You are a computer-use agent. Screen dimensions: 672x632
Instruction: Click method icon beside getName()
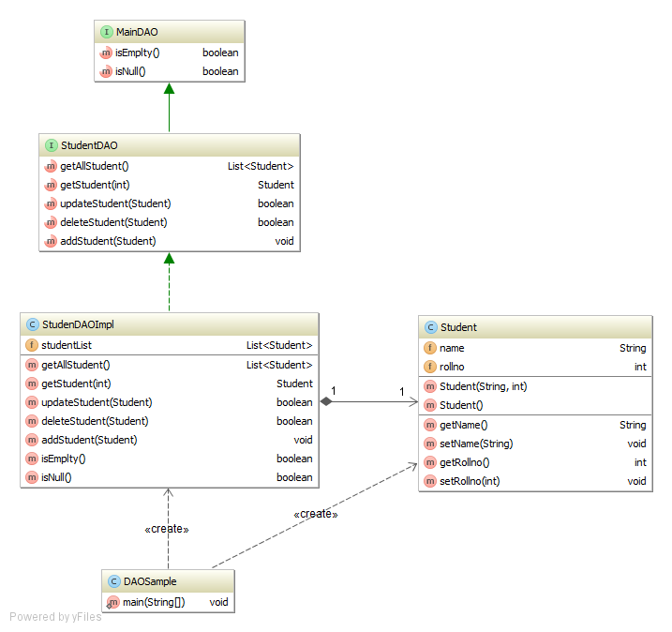coord(430,426)
